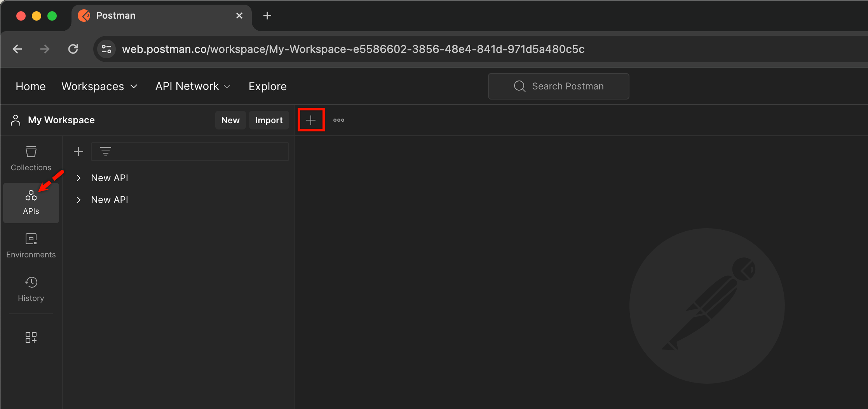Viewport: 868px width, 409px height.
Task: Open the API Network dropdown
Action: point(193,86)
